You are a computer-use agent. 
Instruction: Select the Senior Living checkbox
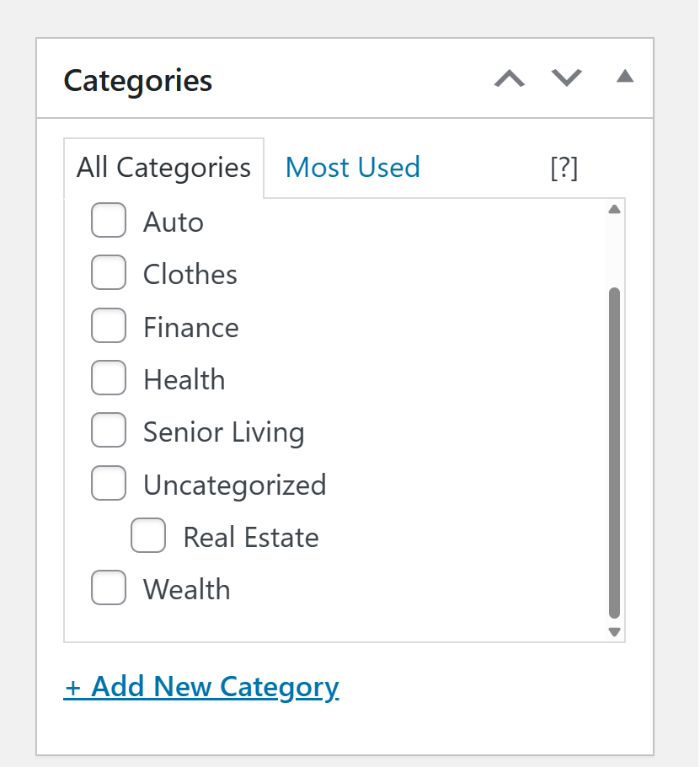click(109, 432)
